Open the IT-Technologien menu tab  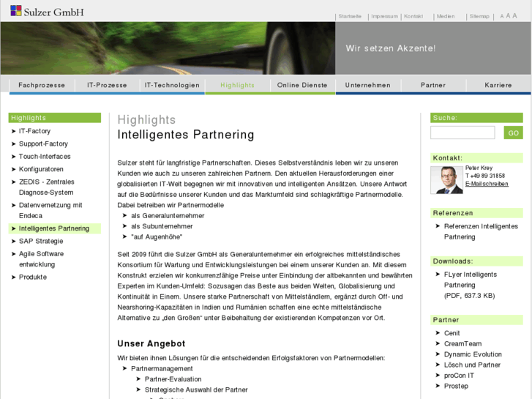172,85
